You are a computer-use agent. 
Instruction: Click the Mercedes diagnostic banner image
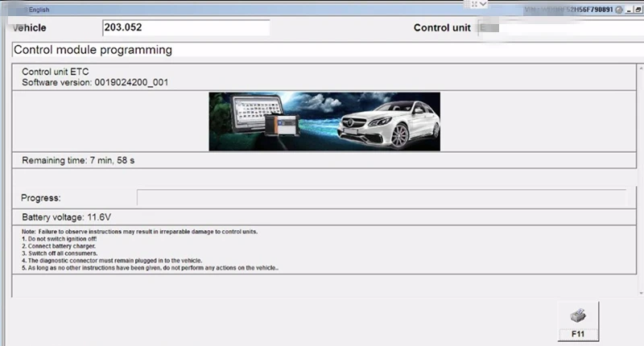click(324, 122)
